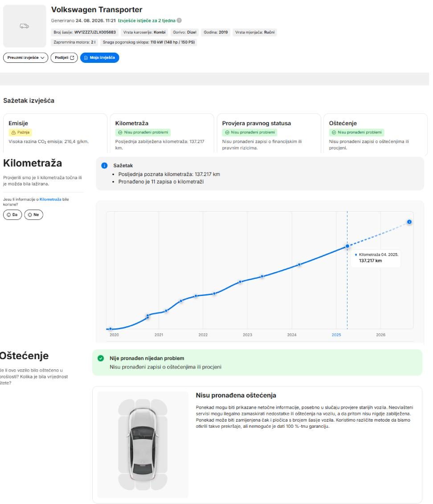Image resolution: width=433 pixels, height=504 pixels.
Task: Select the mileage data point between 2024 and 2025
Action: pos(299,265)
